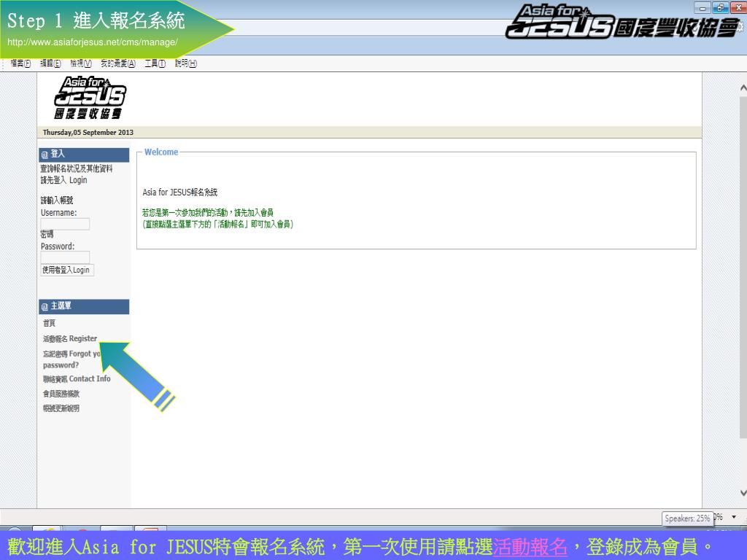
Task: Click the 使用者登入 Login button
Action: point(66,270)
